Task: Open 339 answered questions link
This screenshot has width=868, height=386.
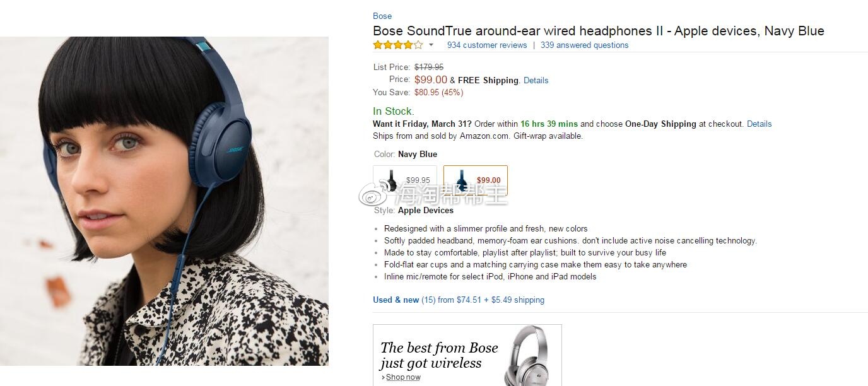Action: coord(584,45)
